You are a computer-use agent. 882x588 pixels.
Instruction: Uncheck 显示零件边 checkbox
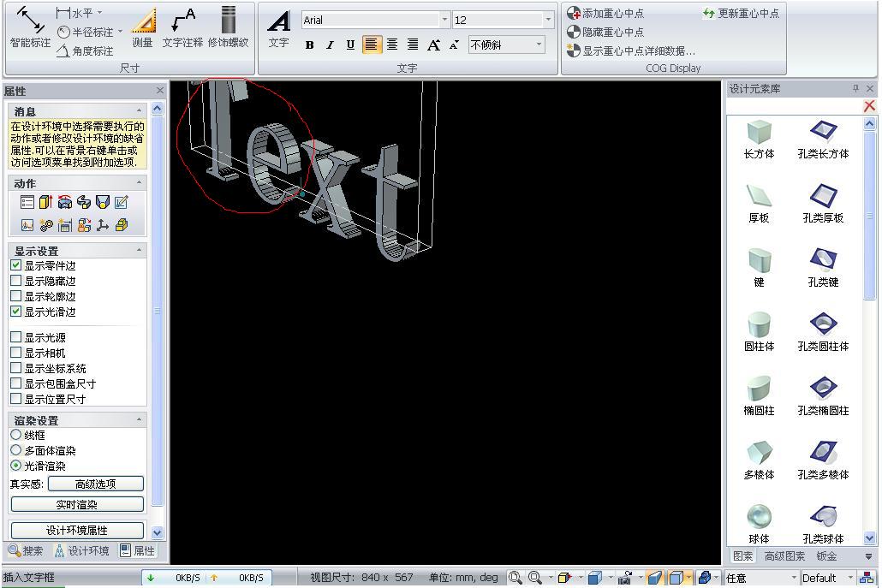click(15, 265)
